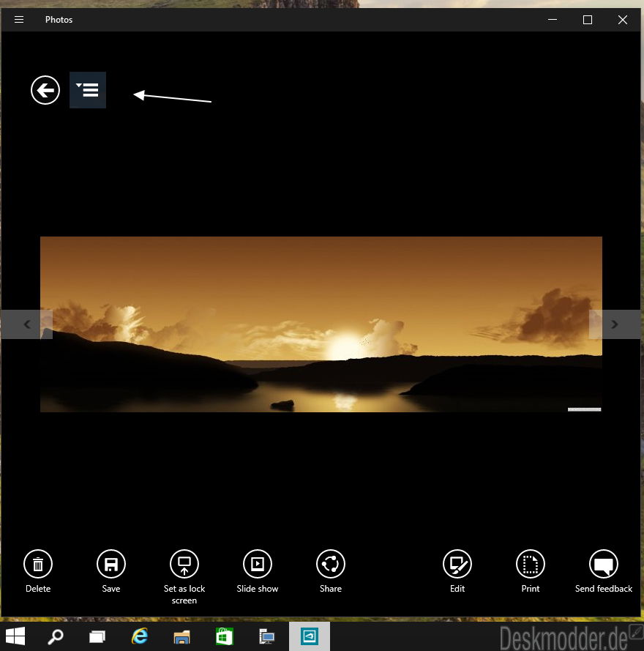Open File Explorer from taskbar
Image resolution: width=644 pixels, height=651 pixels.
click(181, 636)
